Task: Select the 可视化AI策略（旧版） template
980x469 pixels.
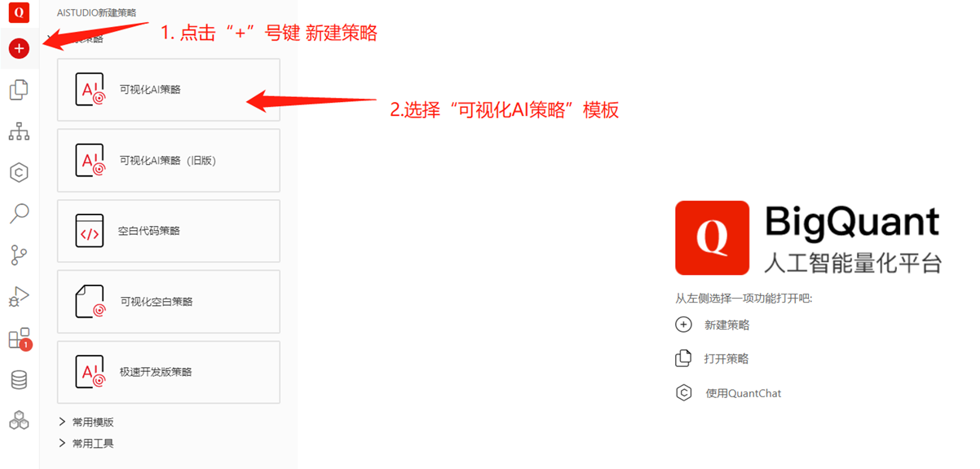Action: tap(169, 160)
